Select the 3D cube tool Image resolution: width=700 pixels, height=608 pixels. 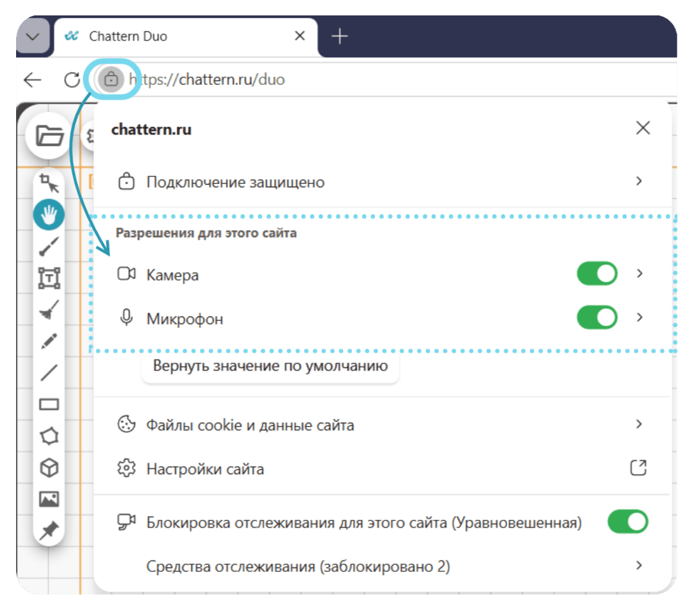tap(49, 468)
